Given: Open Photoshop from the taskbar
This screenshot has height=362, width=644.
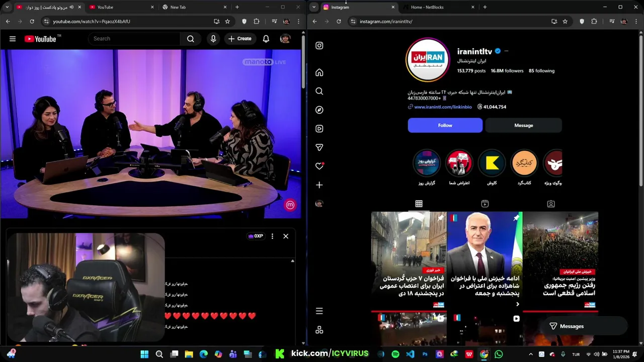Looking at the screenshot, I should pos(425,354).
